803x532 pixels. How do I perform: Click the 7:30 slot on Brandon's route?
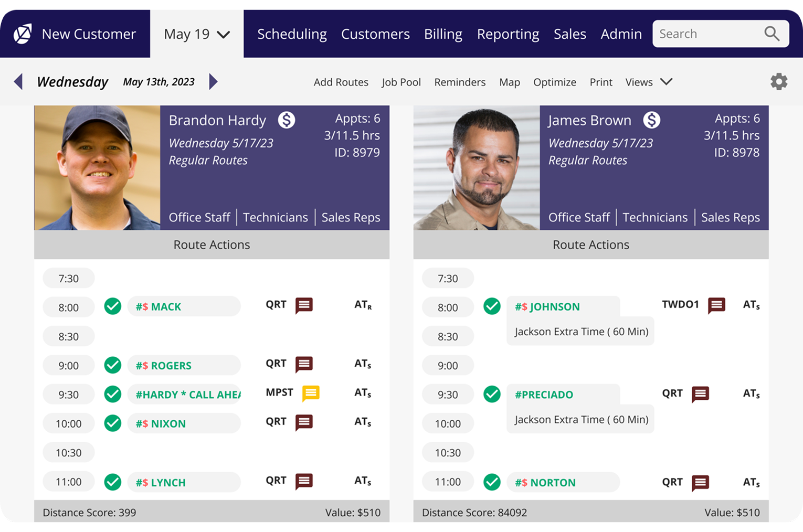(x=69, y=279)
